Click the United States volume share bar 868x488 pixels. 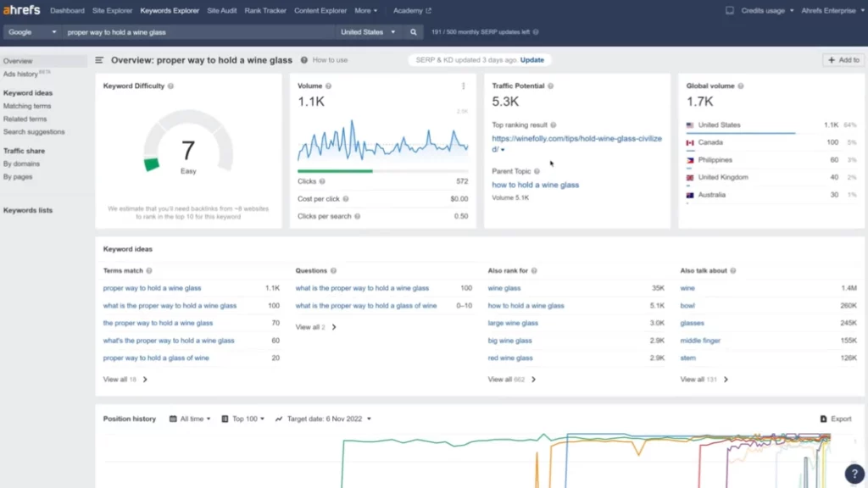[741, 133]
